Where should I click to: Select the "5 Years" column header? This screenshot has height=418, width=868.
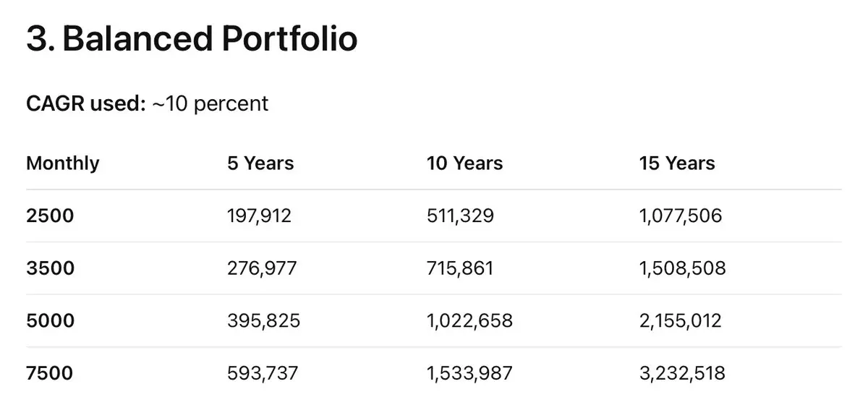coord(260,163)
